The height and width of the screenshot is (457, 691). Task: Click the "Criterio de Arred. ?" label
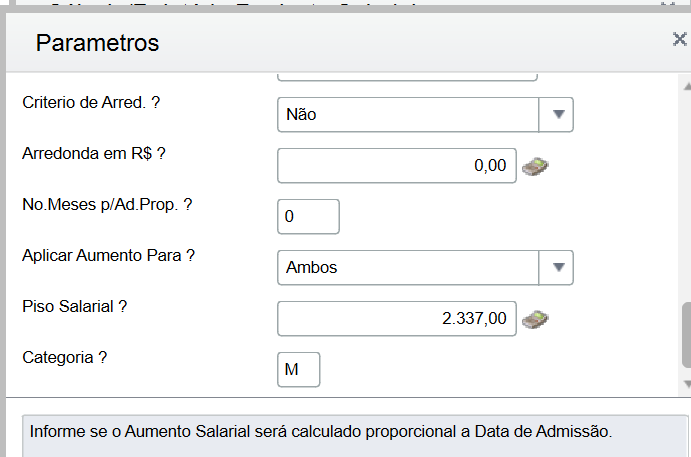pos(91,102)
